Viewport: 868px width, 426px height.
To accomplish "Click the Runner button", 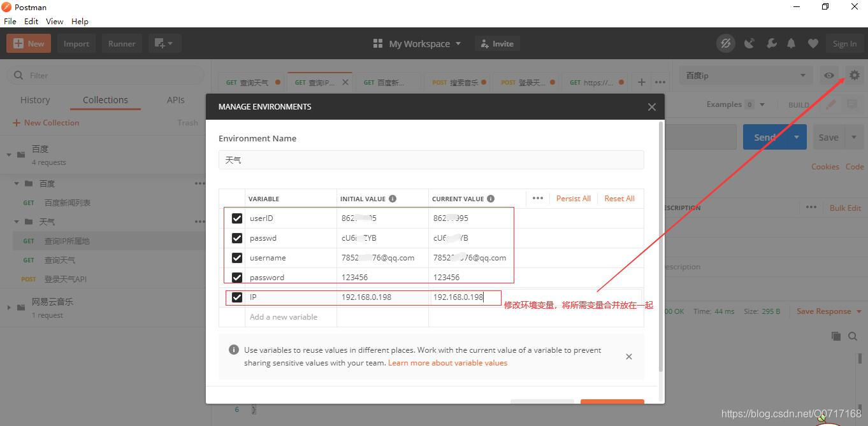I will tap(121, 43).
